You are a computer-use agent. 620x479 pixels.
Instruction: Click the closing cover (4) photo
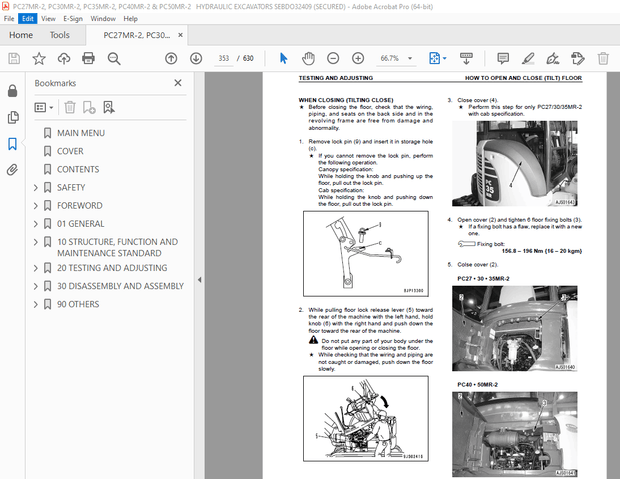514,164
